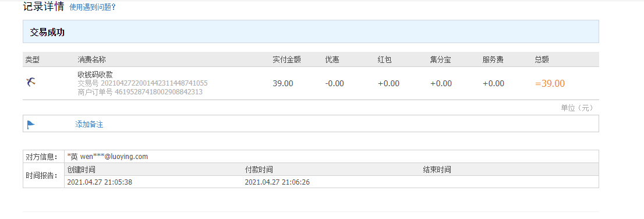The image size is (644, 219).
Task: Select the 交易成功 status banner
Action: tap(310, 31)
